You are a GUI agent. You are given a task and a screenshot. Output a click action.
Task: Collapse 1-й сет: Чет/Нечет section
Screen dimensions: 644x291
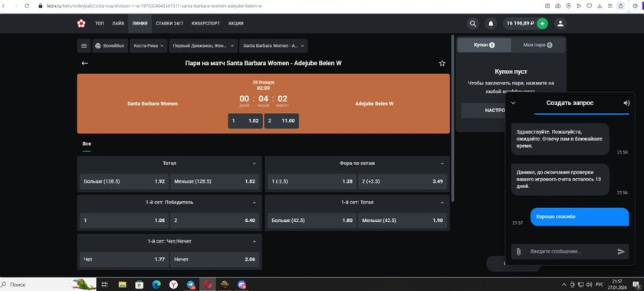point(255,242)
